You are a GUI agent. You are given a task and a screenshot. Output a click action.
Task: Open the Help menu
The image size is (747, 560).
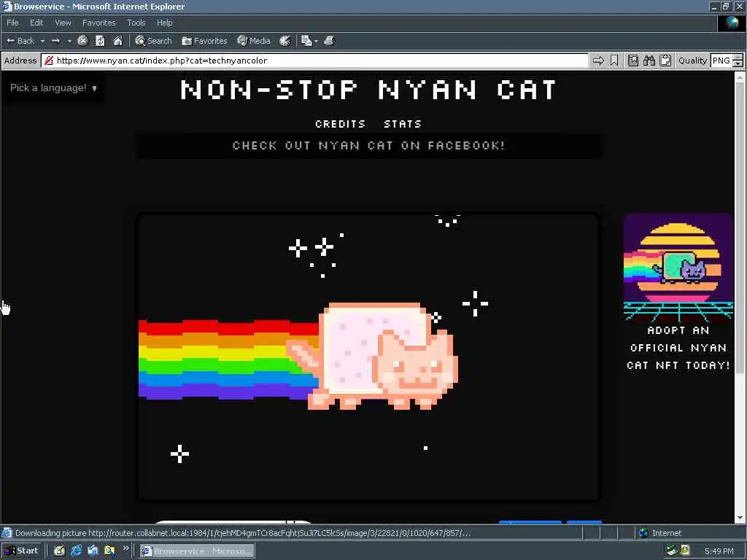164,23
